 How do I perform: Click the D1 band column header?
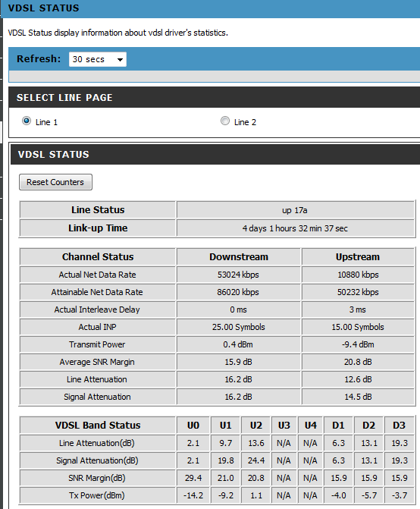[x=338, y=426]
